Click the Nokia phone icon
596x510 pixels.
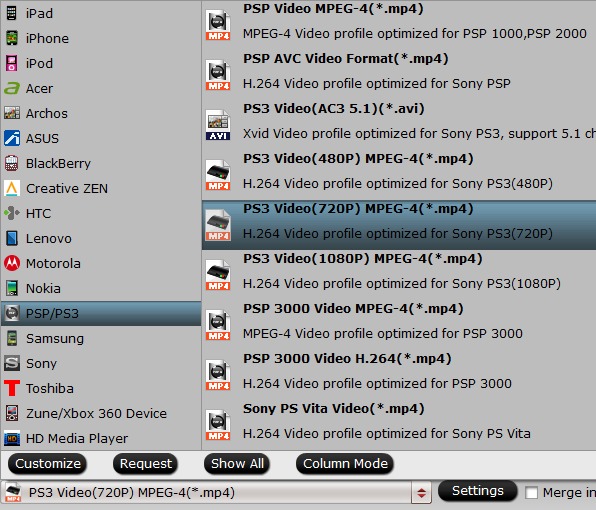(x=11, y=288)
